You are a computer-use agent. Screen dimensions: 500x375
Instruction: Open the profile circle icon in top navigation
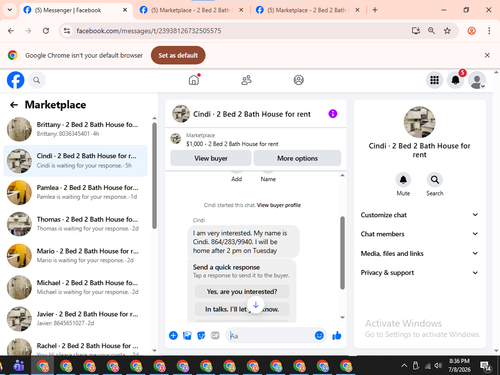[298, 80]
